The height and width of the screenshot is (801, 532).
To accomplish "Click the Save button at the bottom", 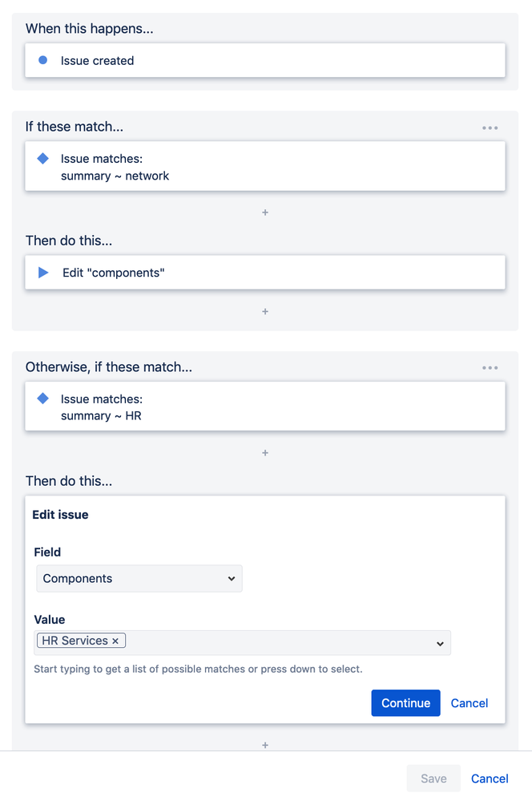I will (433, 778).
